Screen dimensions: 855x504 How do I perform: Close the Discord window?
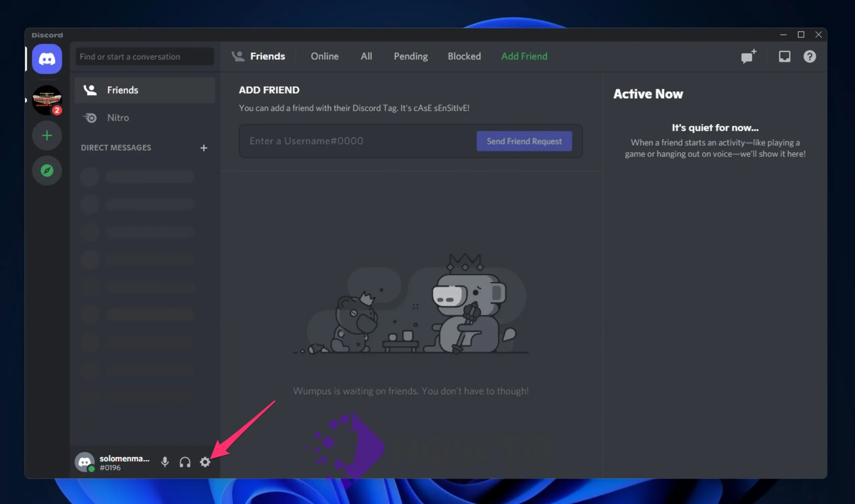point(818,35)
